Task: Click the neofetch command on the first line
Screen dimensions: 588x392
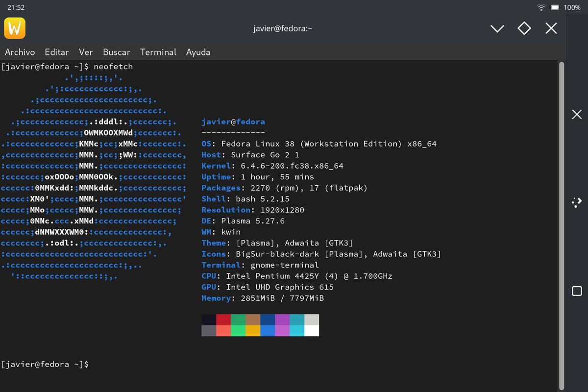Action: coord(113,67)
